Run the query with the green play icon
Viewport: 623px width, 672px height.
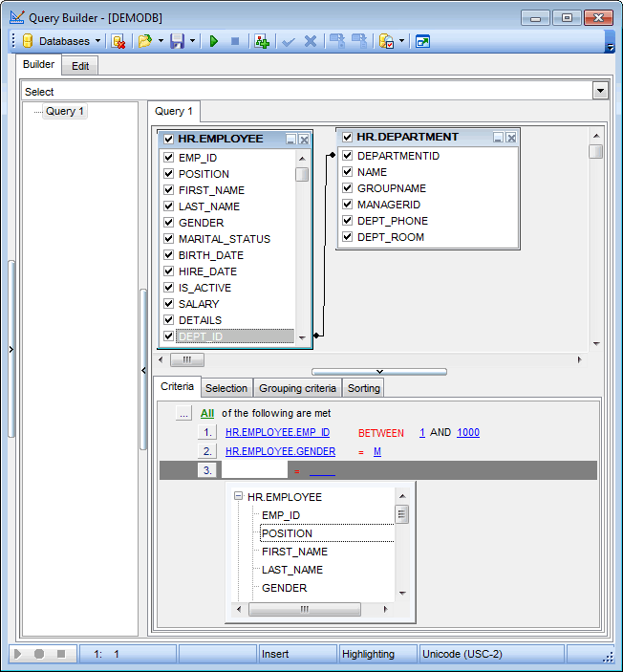214,41
